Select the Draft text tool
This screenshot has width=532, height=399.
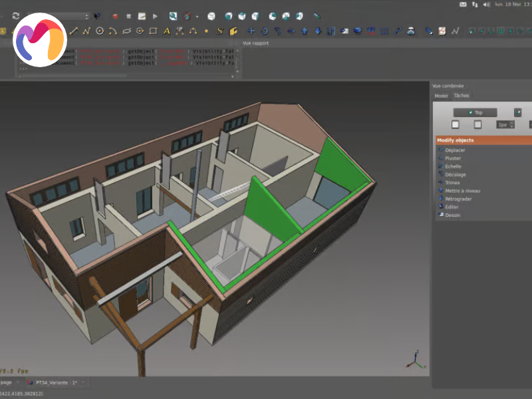click(x=166, y=31)
